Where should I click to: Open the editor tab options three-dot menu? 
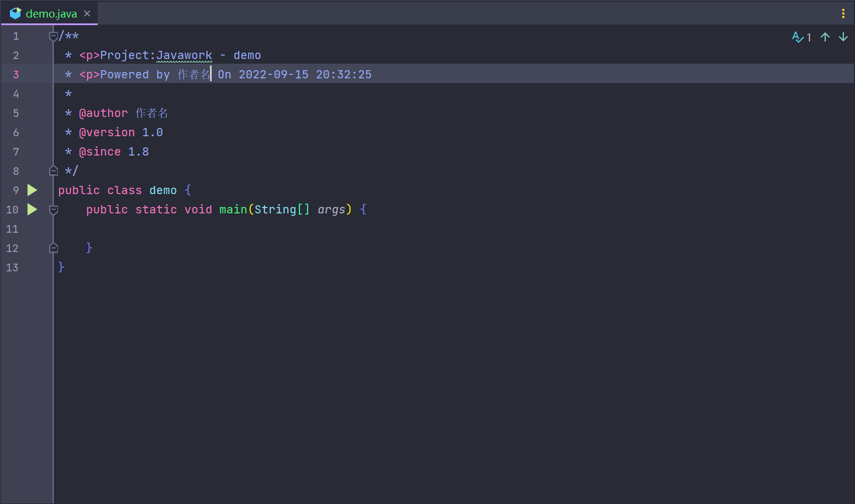[843, 13]
